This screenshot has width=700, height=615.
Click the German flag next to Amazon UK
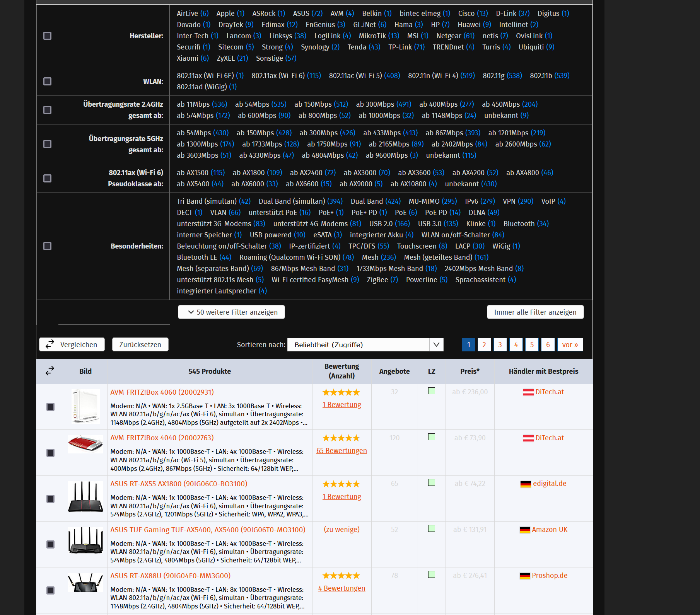click(x=525, y=530)
